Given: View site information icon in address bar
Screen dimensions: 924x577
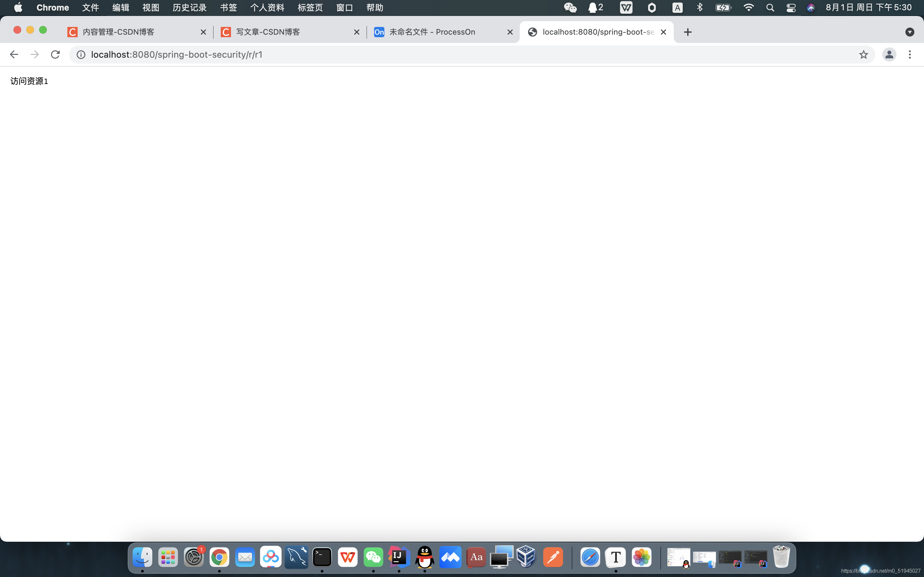Looking at the screenshot, I should [81, 54].
